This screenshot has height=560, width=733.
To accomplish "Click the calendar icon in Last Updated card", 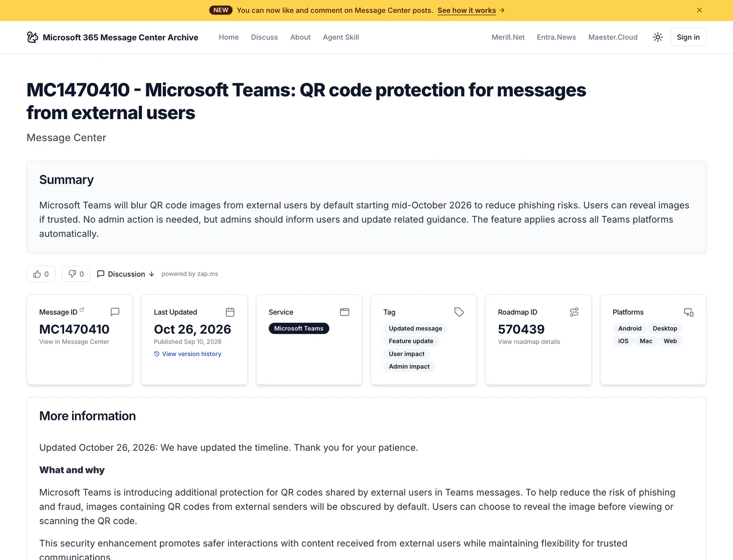I will coord(230,312).
